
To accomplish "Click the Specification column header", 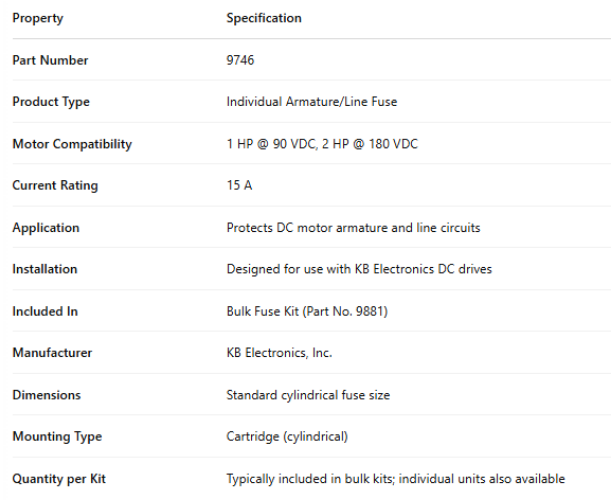I will pyautogui.click(x=264, y=18).
